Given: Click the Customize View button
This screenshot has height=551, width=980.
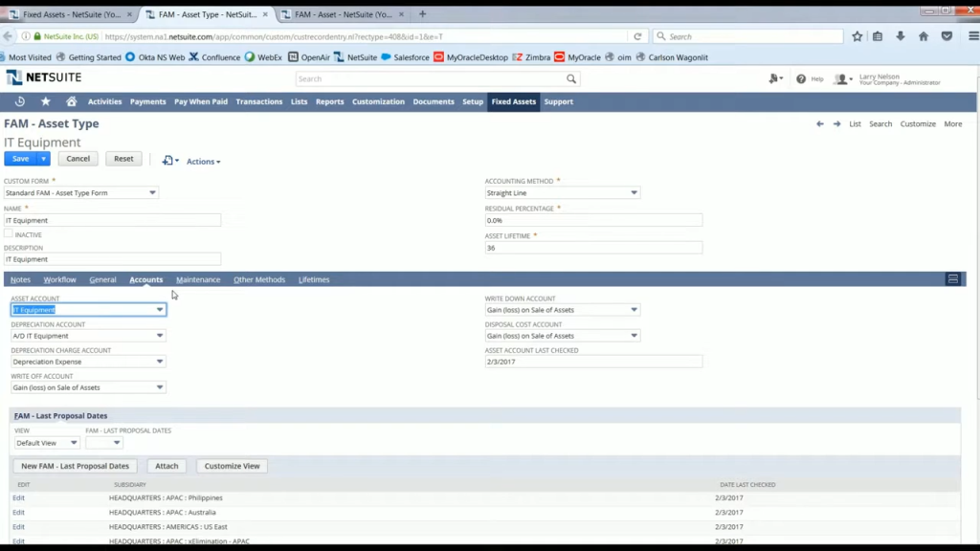Looking at the screenshot, I should pyautogui.click(x=231, y=466).
